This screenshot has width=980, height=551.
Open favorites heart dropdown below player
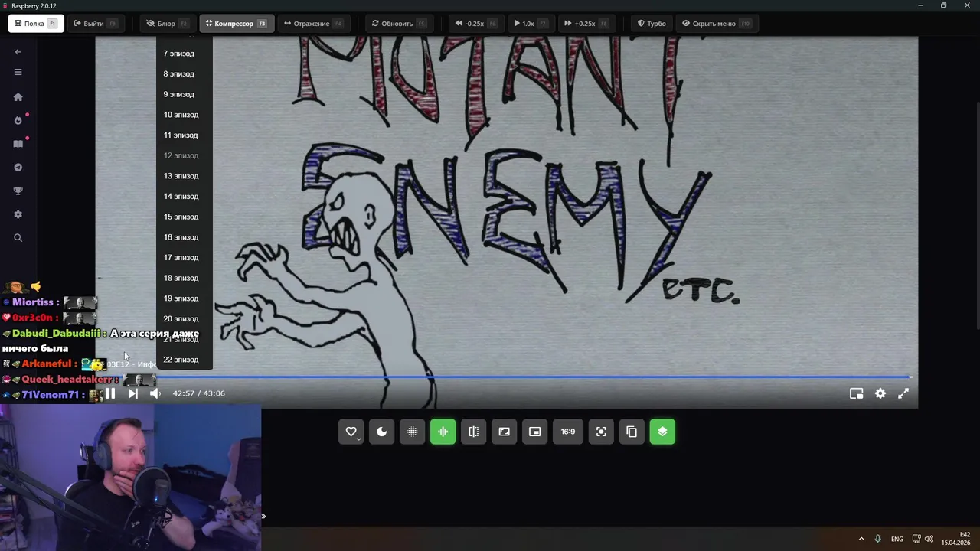tap(351, 432)
